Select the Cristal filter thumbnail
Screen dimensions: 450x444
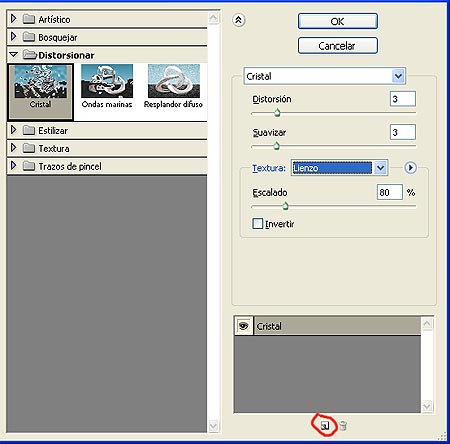40,92
